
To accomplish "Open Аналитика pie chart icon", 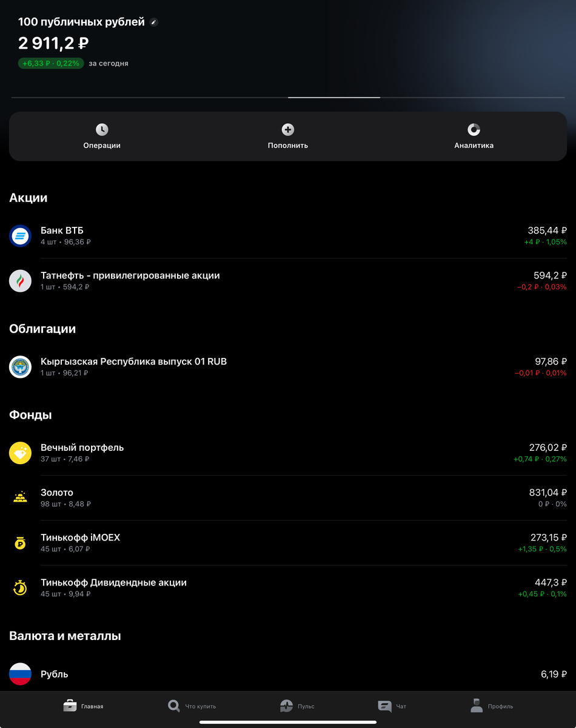I will coord(474,129).
